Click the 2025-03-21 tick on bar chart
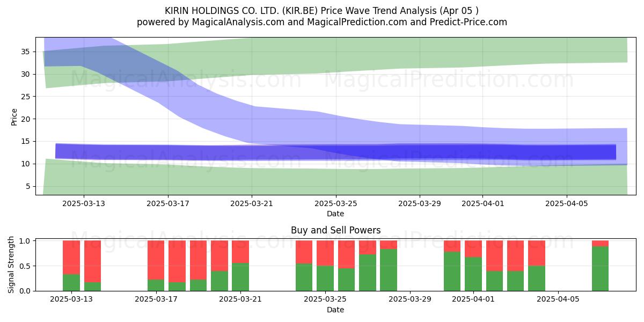The height and width of the screenshot is (322, 644). tap(240, 299)
